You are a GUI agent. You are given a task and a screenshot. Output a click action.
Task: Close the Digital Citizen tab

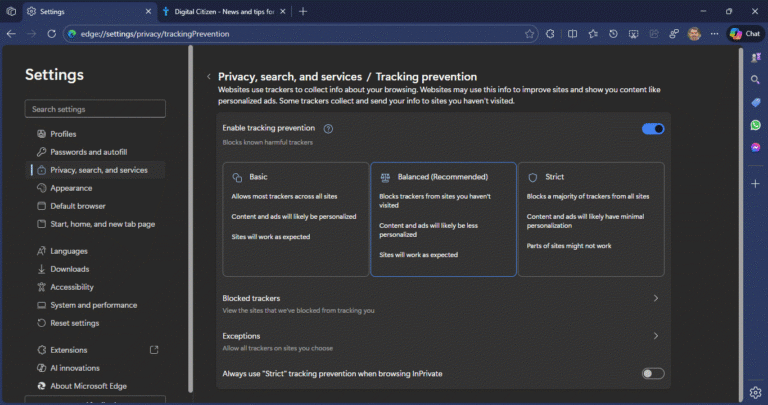[283, 11]
